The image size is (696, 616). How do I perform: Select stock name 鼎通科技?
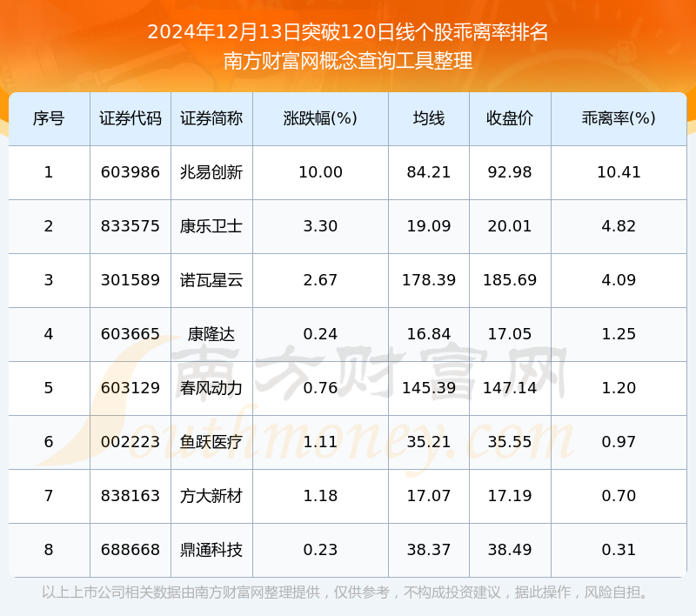(211, 550)
